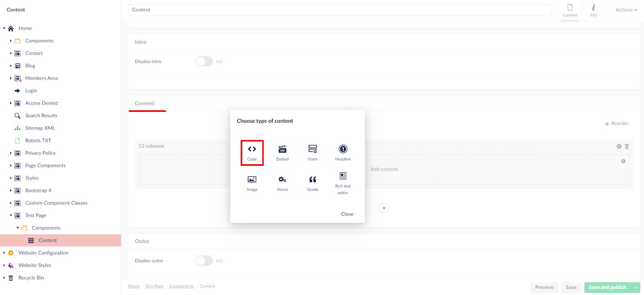Click the Members Area icon
644x295 pixels.
(18, 78)
